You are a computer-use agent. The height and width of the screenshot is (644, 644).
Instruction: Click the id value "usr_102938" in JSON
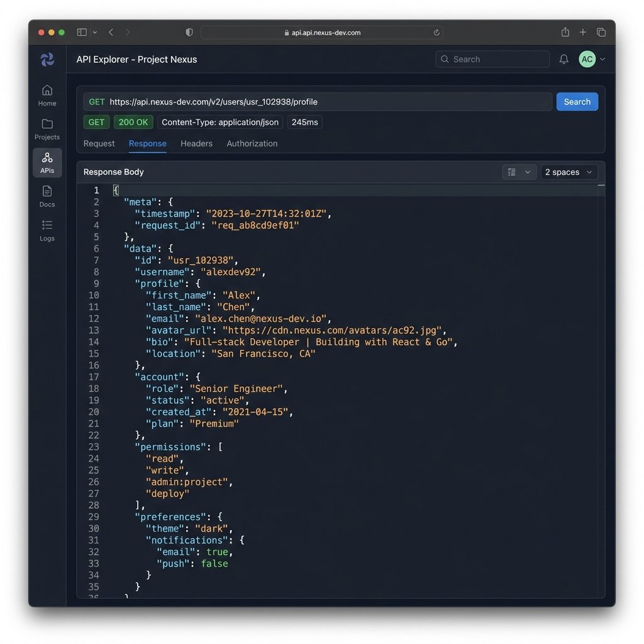[201, 260]
